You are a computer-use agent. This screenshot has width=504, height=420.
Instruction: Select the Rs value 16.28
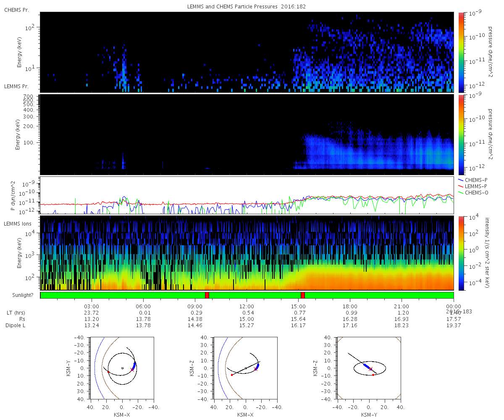(350, 319)
